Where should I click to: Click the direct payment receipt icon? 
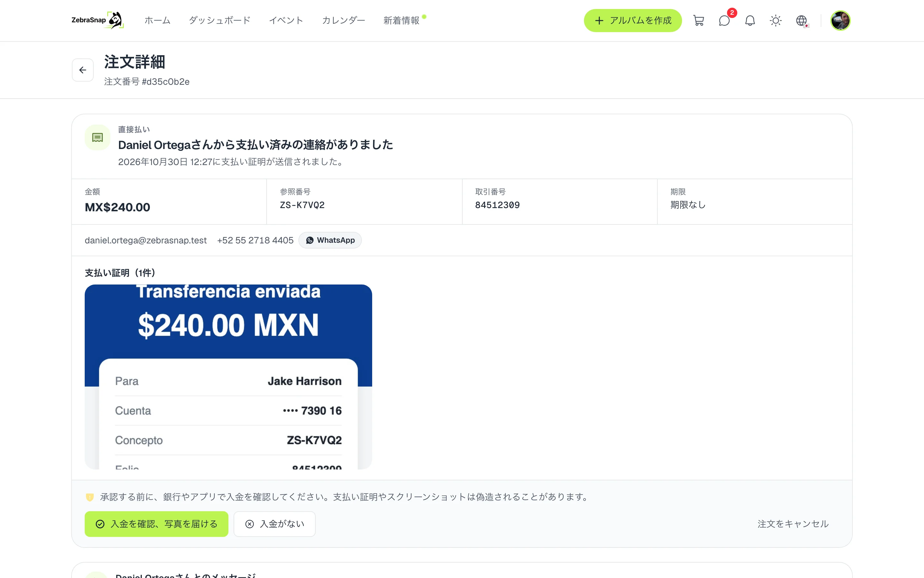pyautogui.click(x=97, y=137)
